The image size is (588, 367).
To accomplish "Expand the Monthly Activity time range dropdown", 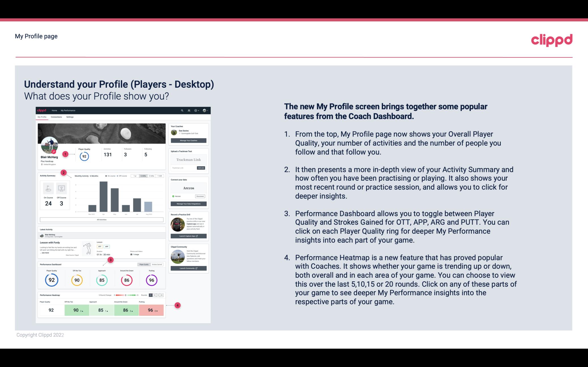I will [x=144, y=176].
